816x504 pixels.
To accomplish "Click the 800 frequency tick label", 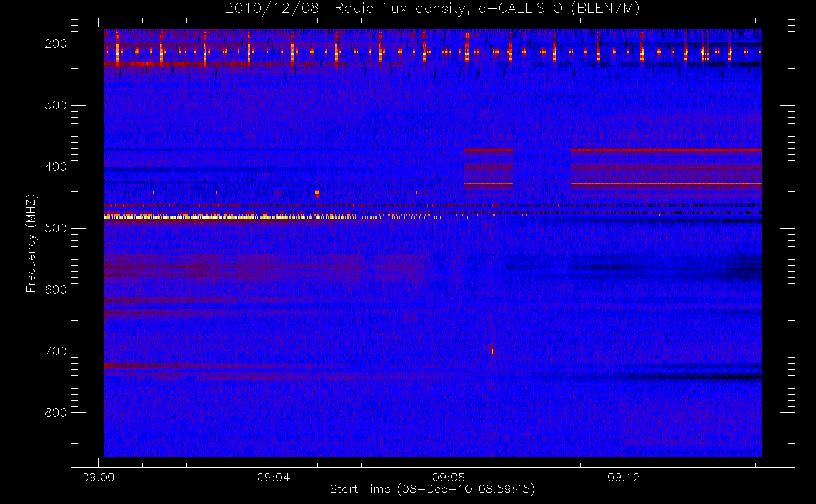I will coord(56,413).
